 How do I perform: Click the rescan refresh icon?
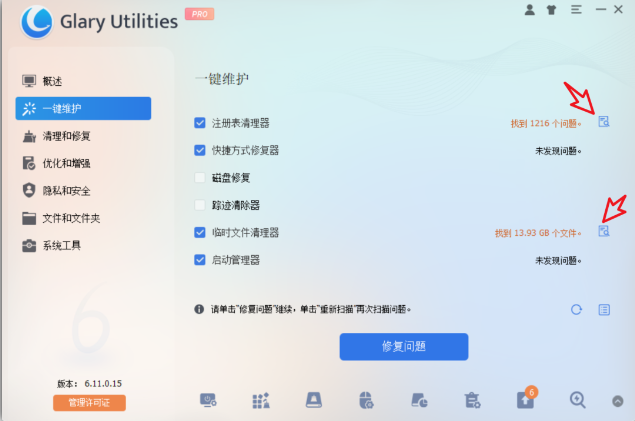click(576, 310)
